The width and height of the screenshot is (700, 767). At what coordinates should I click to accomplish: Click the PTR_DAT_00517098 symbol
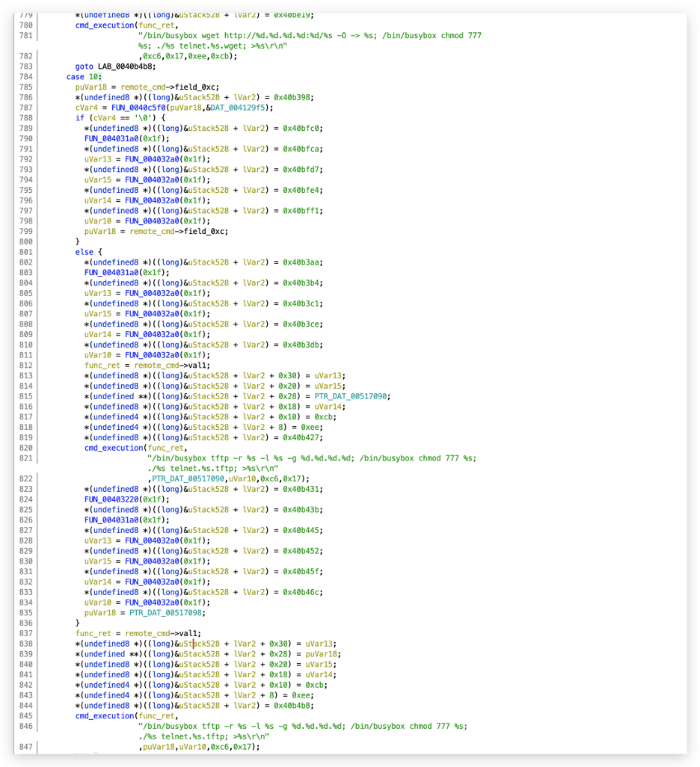(165, 613)
